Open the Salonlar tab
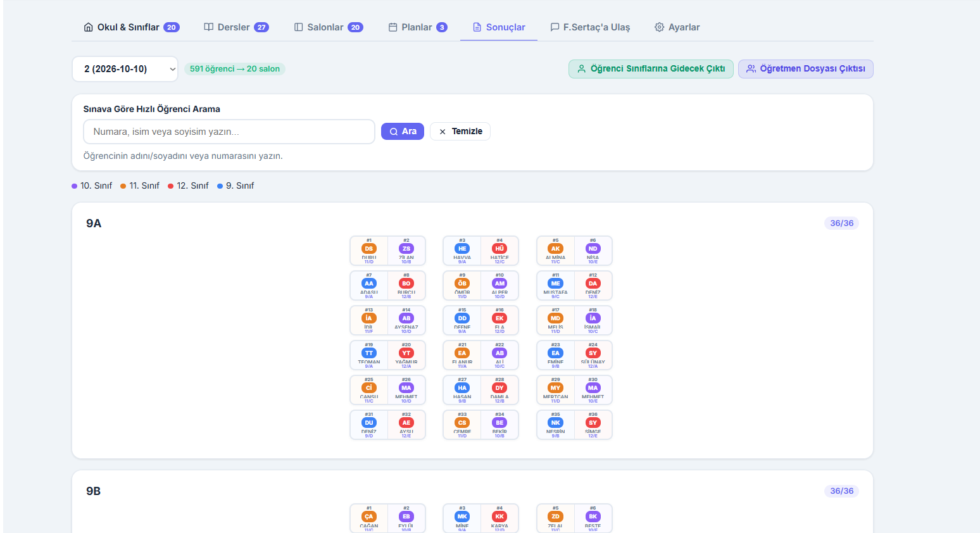The width and height of the screenshot is (980, 533). pos(328,27)
